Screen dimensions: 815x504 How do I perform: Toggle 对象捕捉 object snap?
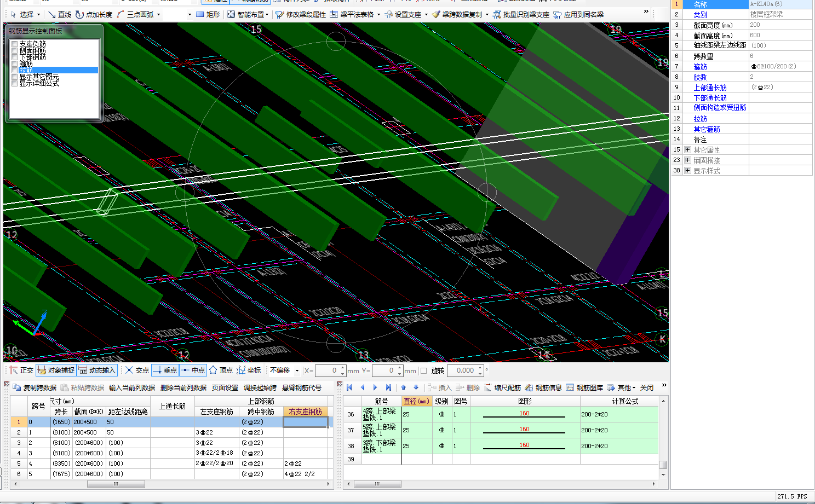(x=56, y=370)
